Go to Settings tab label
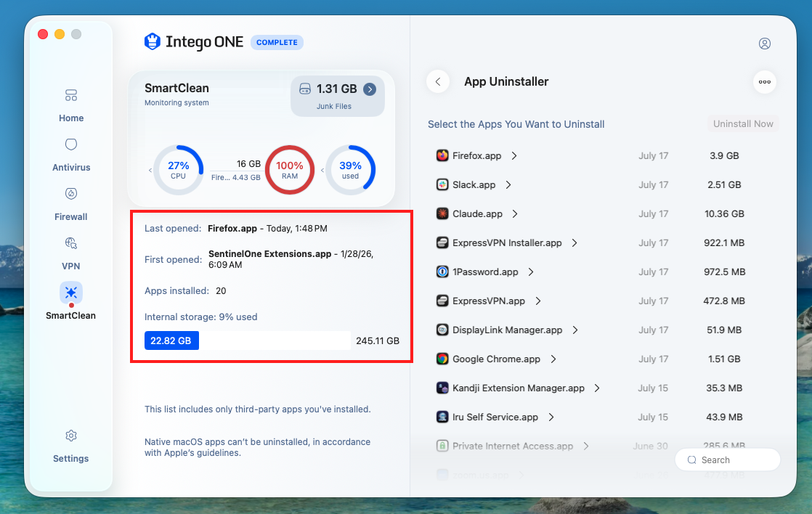 coord(71,459)
